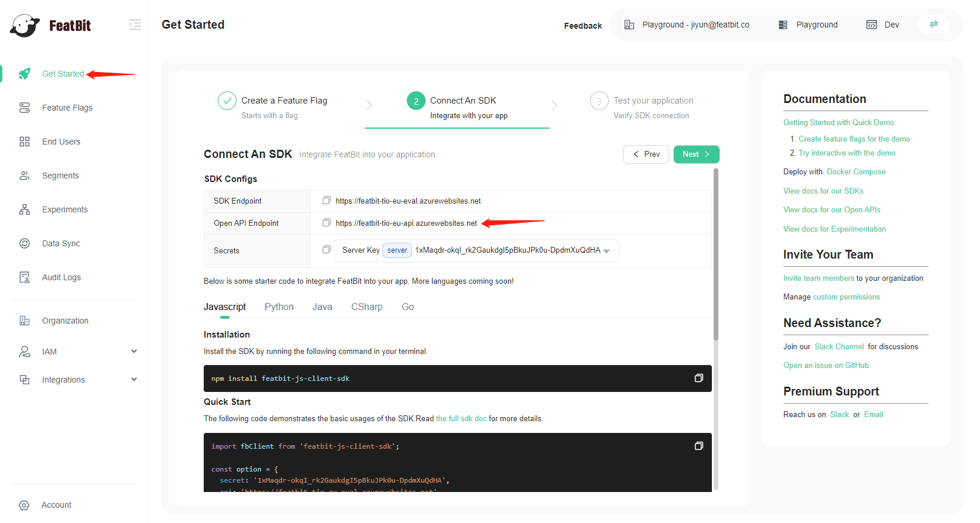Click the SDK panel vertical scrollbar

(715, 254)
